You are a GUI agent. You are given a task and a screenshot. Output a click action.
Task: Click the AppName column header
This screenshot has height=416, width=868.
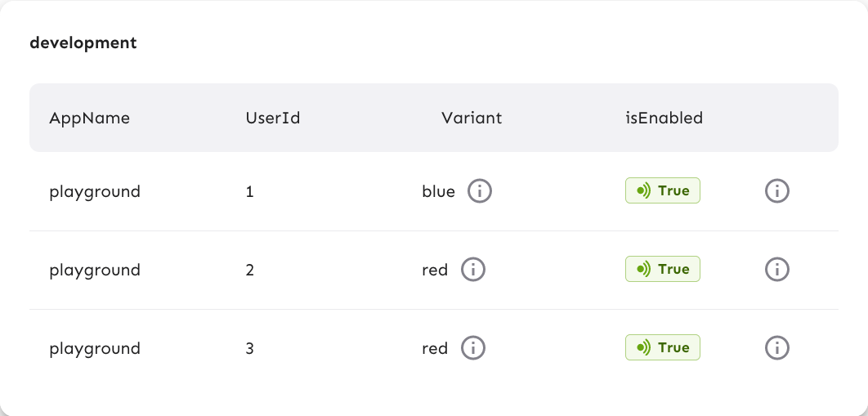[x=90, y=118]
